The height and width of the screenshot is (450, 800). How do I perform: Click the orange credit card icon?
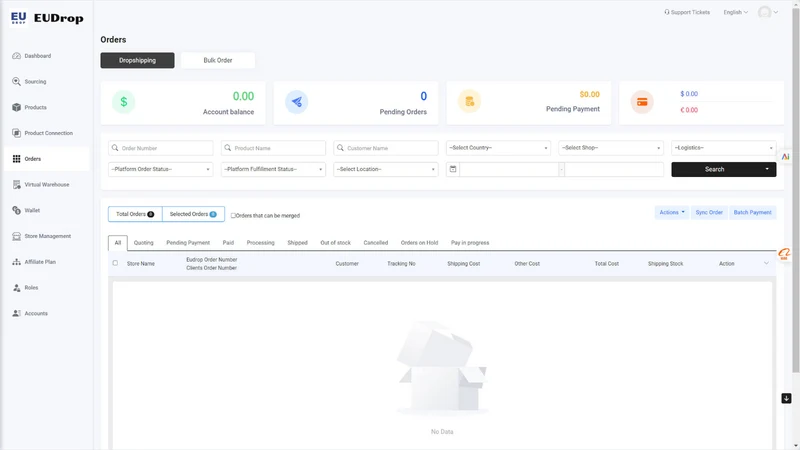(642, 102)
